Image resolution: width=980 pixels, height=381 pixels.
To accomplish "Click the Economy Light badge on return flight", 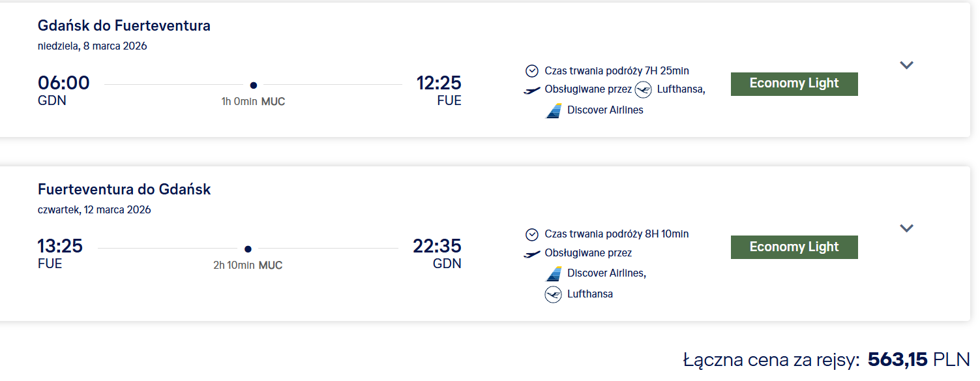I will (x=794, y=247).
